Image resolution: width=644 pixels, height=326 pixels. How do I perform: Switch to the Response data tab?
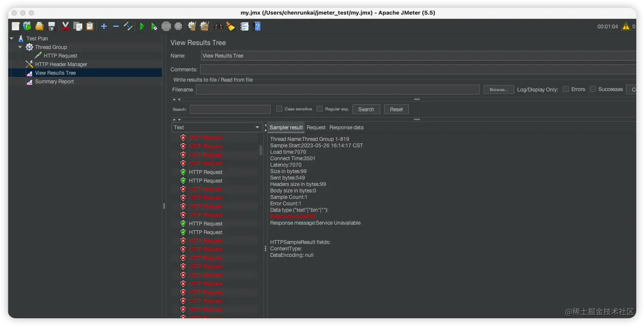click(x=346, y=128)
